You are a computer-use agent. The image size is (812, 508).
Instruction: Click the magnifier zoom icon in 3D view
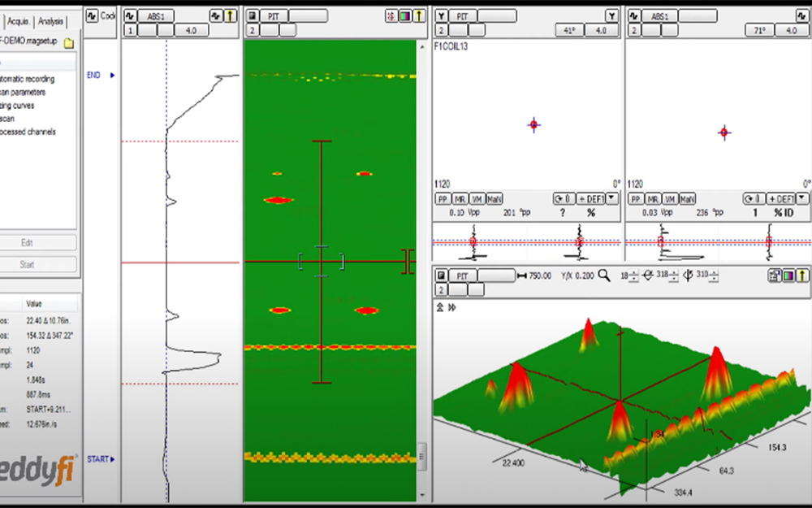pyautogui.click(x=603, y=276)
